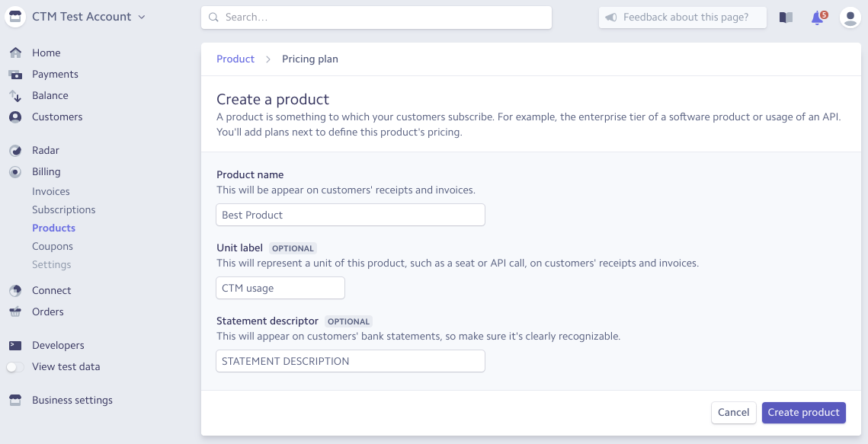The height and width of the screenshot is (444, 868).
Task: Focus the Search box at top
Action: pos(376,17)
